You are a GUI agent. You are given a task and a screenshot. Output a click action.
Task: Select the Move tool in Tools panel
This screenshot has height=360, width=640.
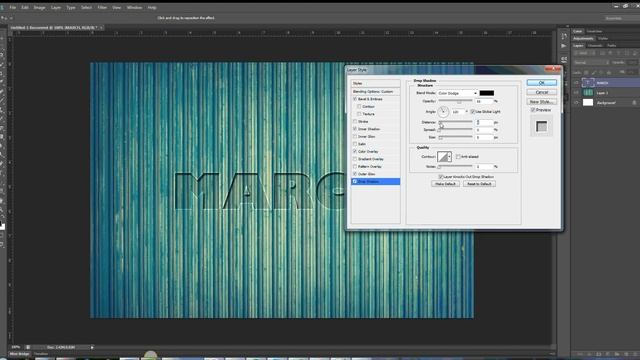[2, 38]
